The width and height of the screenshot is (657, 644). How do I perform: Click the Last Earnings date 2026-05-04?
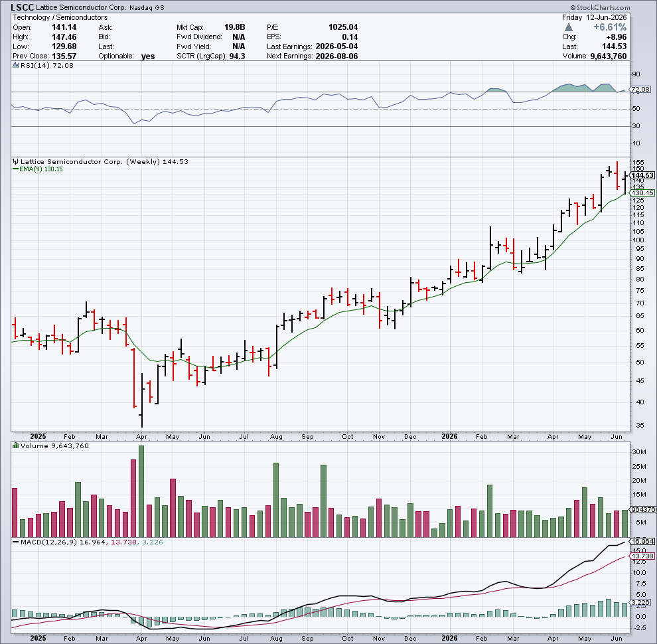[x=336, y=46]
